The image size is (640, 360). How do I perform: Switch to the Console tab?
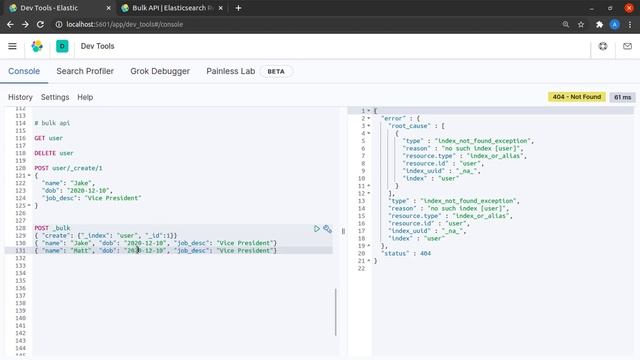tap(24, 71)
